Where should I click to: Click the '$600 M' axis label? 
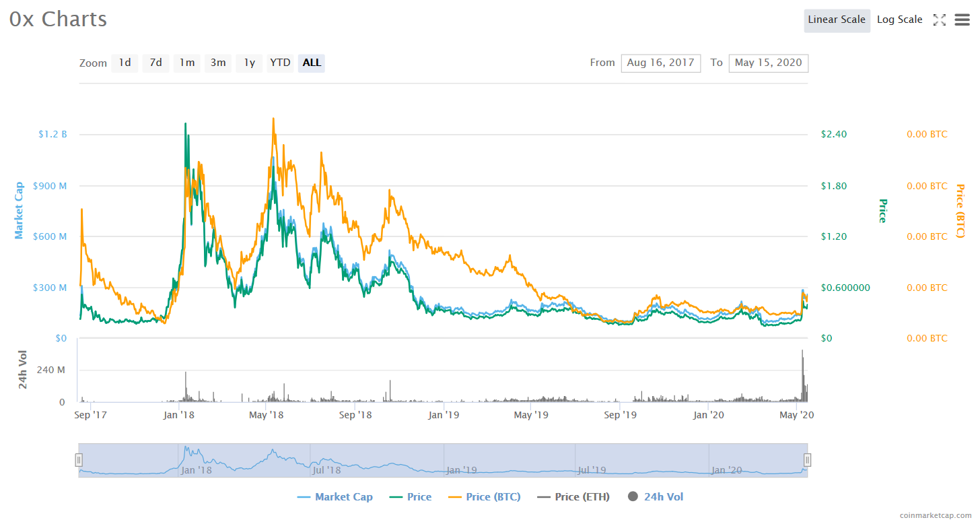click(x=50, y=236)
